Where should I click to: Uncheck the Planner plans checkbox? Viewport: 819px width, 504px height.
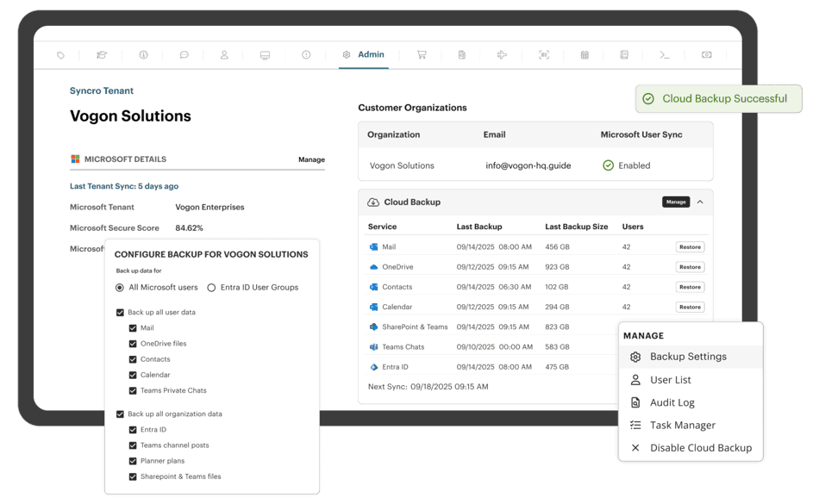(x=133, y=461)
